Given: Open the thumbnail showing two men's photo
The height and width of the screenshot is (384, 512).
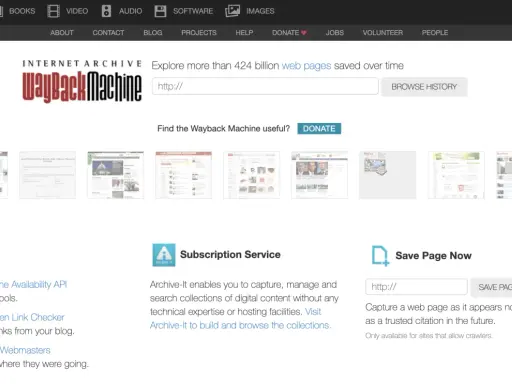Looking at the screenshot, I should pyautogui.click(x=320, y=175).
